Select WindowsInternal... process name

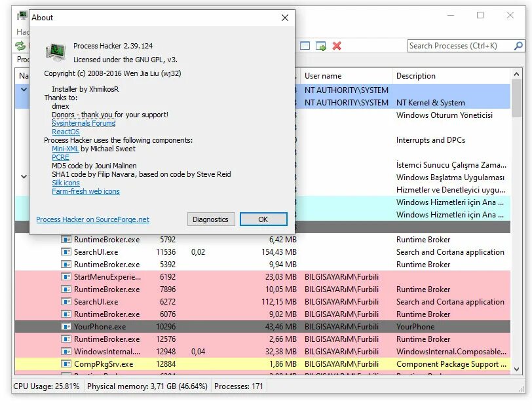click(x=107, y=351)
